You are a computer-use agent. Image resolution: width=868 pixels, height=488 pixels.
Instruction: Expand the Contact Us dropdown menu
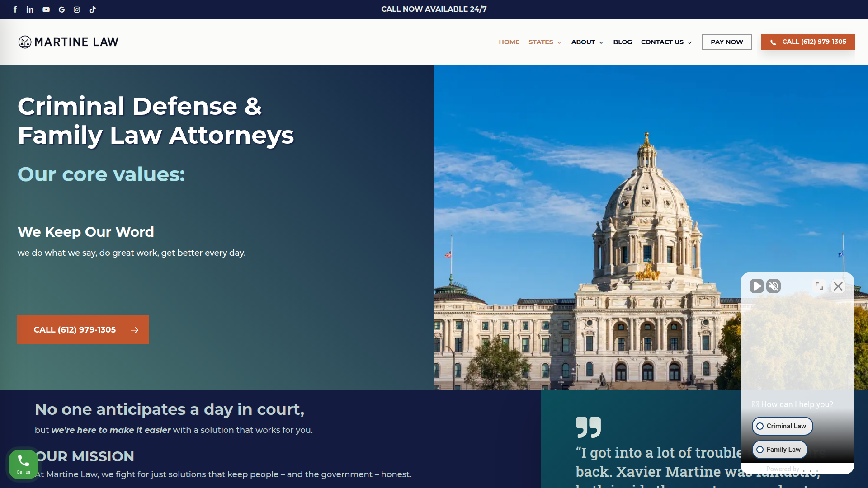666,42
